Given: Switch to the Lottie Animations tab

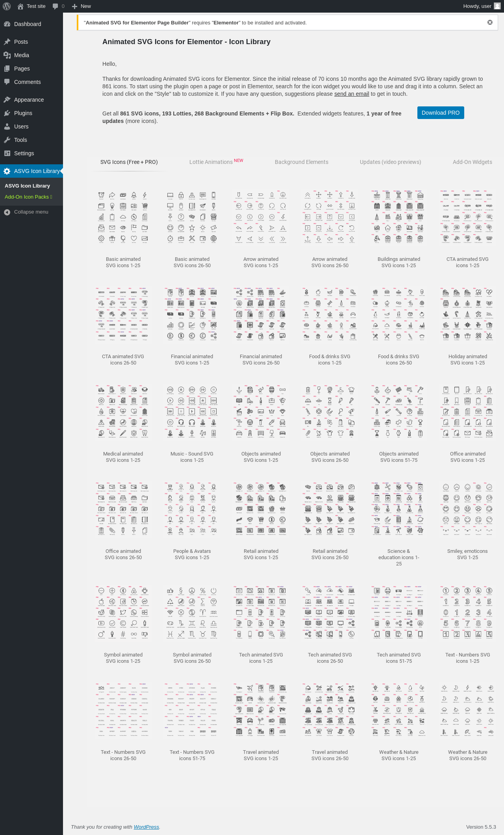Looking at the screenshot, I should [x=216, y=162].
